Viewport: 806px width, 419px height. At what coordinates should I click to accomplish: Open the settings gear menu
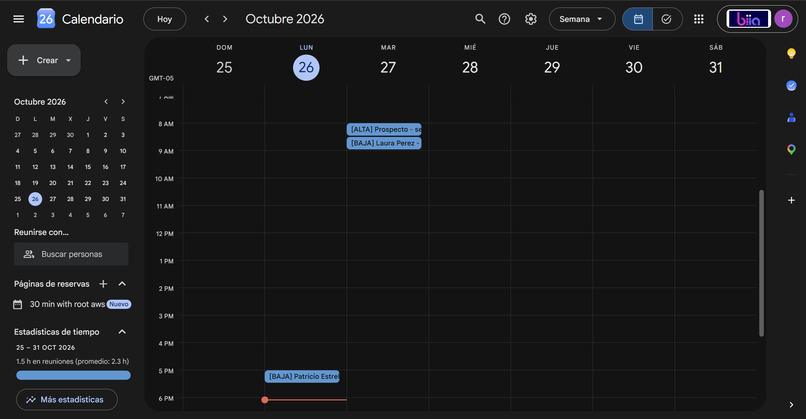[x=530, y=19]
